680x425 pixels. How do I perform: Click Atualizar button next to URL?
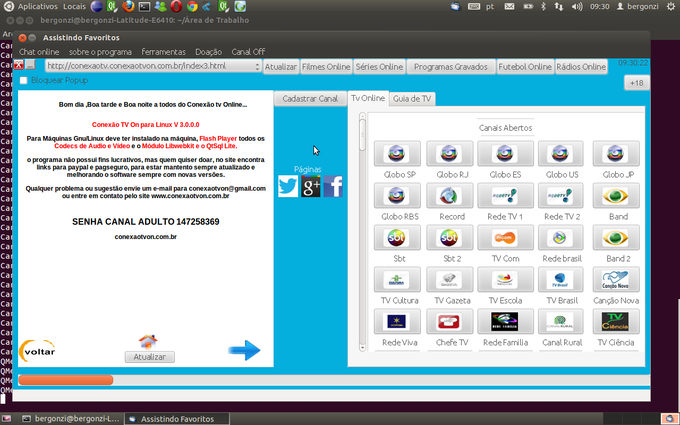pyautogui.click(x=281, y=67)
